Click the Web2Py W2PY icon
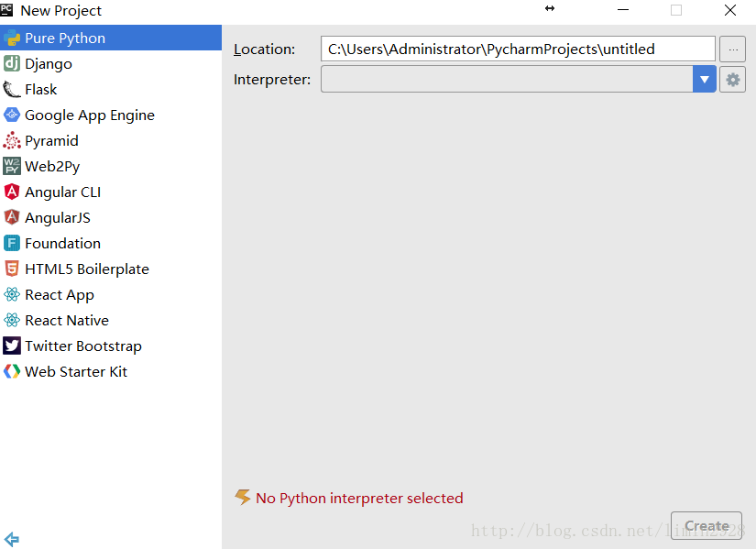The width and height of the screenshot is (756, 549). (12, 166)
